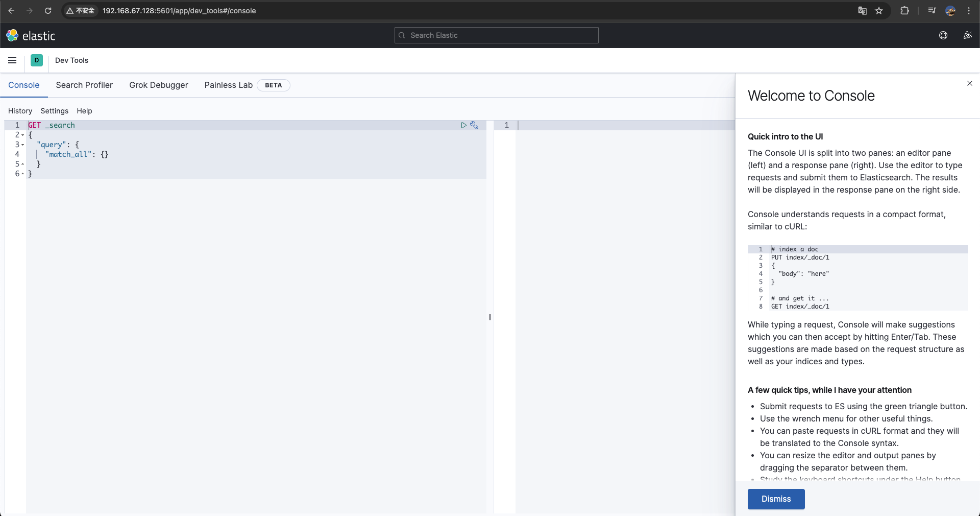Click the green D space avatar

coord(37,60)
